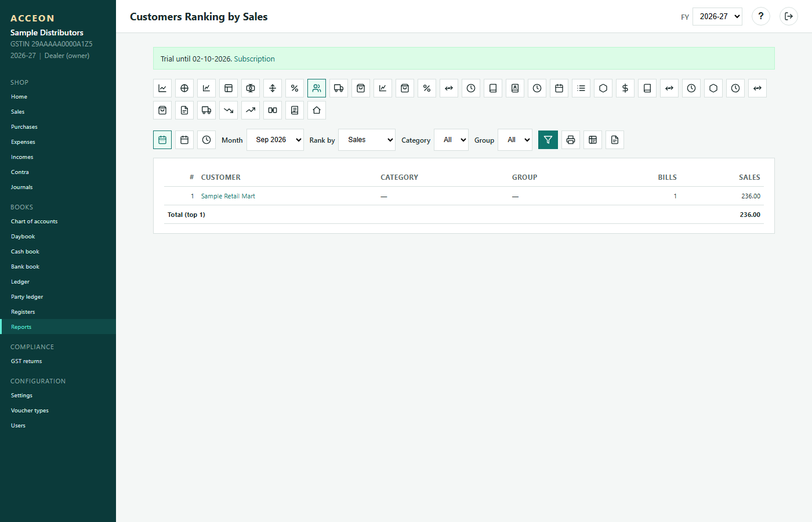The image size is (812, 522).
Task: Follow the Subscription link in the trial banner
Action: [x=255, y=59]
